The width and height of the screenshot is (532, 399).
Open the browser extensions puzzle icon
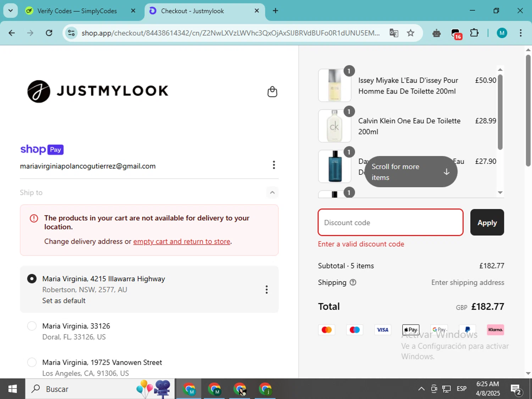[474, 33]
